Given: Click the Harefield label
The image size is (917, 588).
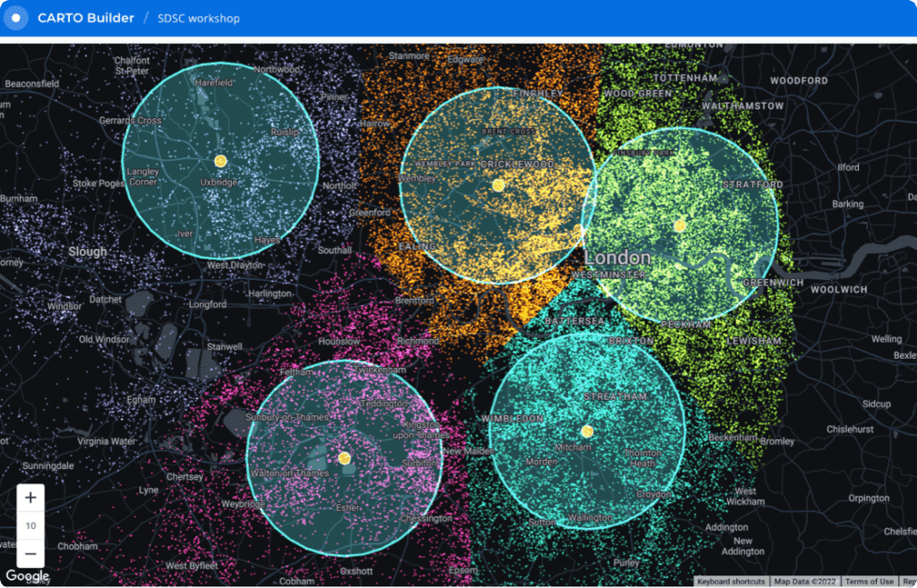Looking at the screenshot, I should click(x=214, y=83).
